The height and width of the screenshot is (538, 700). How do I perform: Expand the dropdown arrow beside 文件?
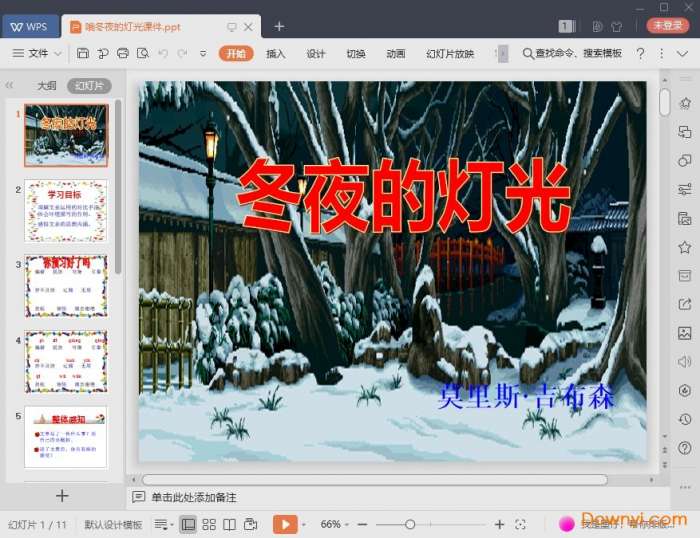click(x=58, y=54)
